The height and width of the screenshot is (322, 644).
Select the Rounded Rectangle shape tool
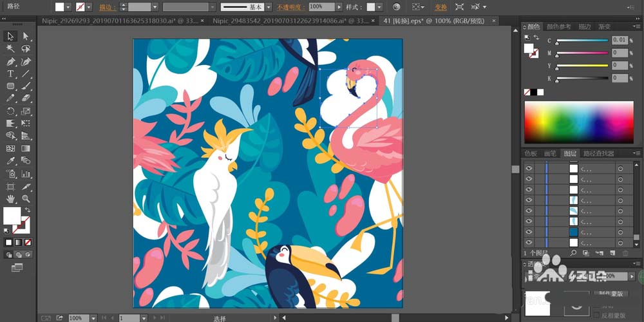tap(11, 86)
